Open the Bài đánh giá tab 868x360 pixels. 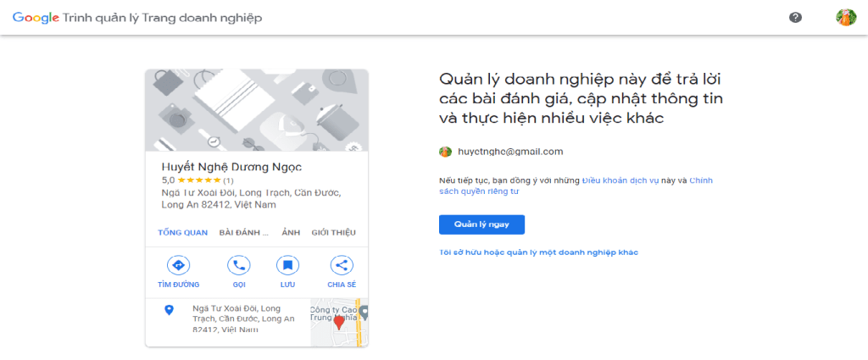(x=243, y=232)
